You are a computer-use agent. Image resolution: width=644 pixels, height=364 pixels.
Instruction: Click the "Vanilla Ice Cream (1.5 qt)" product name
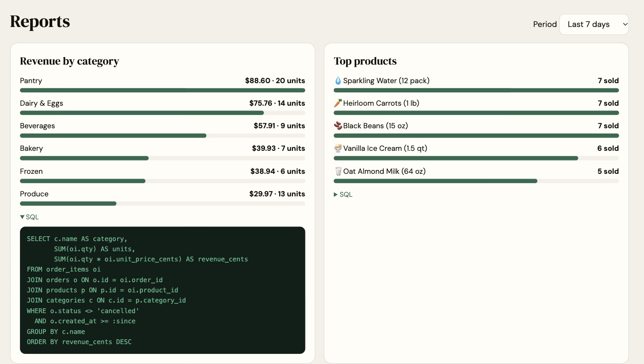pos(386,148)
